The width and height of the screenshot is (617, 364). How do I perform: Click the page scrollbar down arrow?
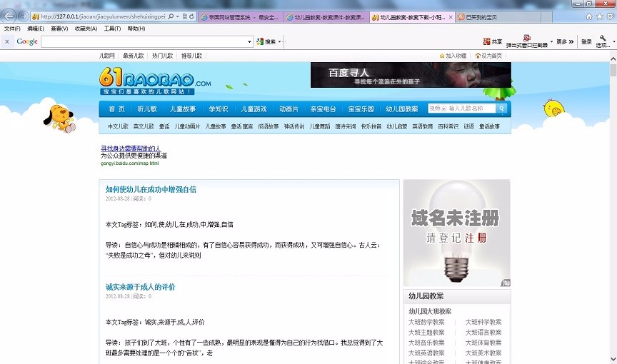coord(613,359)
